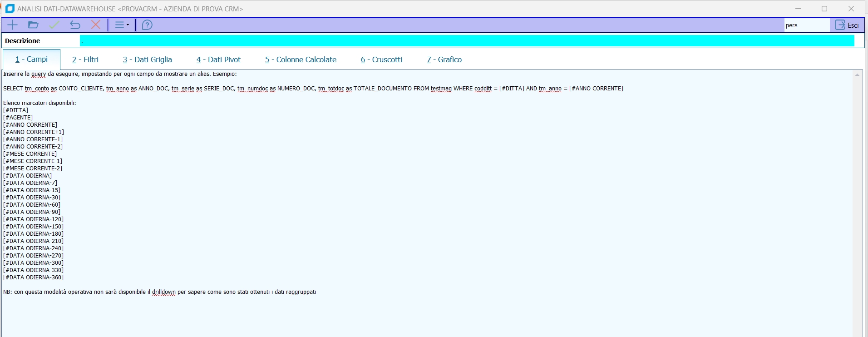Screen dimensions: 868x337
Task: Go to the '4 - Dati Pivot' tab
Action: [x=218, y=59]
